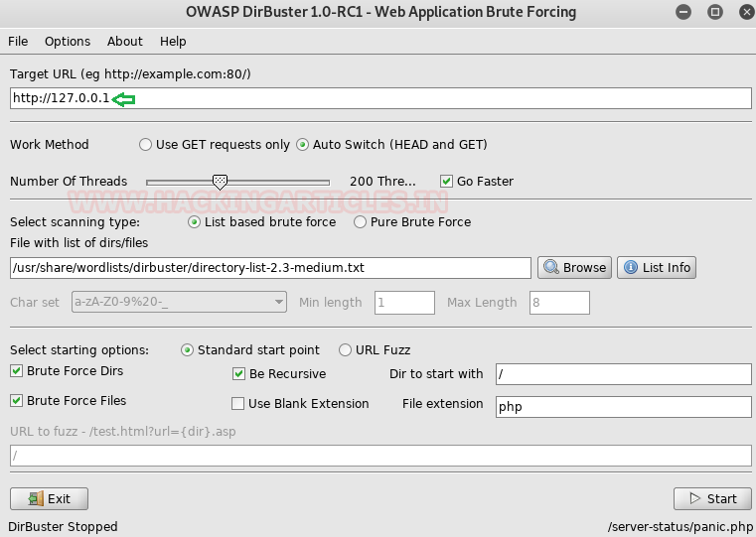Click the door icon on Exit button
Screen dimensions: 756x537
(x=36, y=498)
